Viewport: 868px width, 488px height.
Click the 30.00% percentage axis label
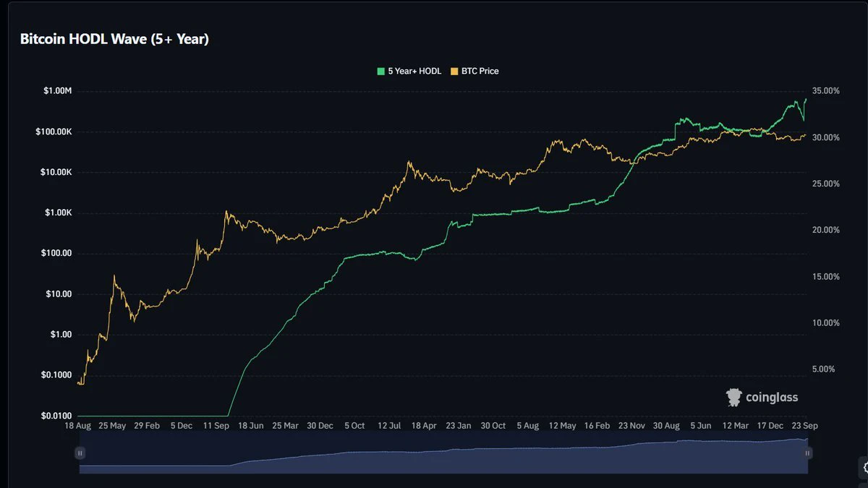826,137
